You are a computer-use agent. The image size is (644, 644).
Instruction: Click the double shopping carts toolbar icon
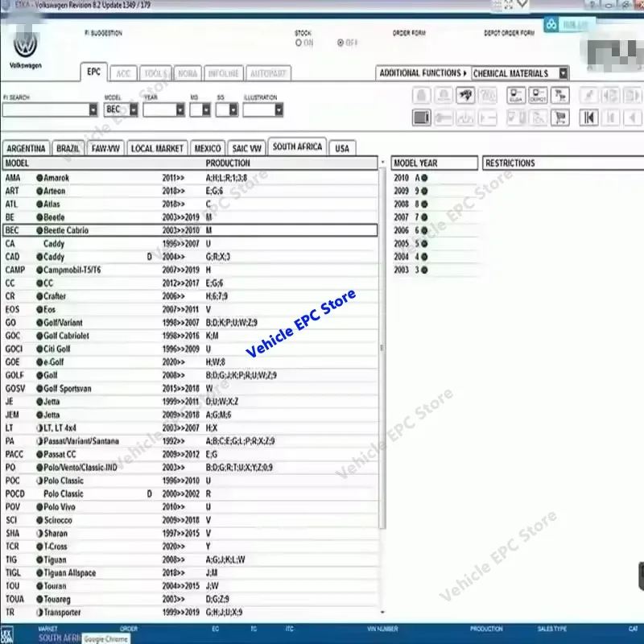(x=559, y=95)
